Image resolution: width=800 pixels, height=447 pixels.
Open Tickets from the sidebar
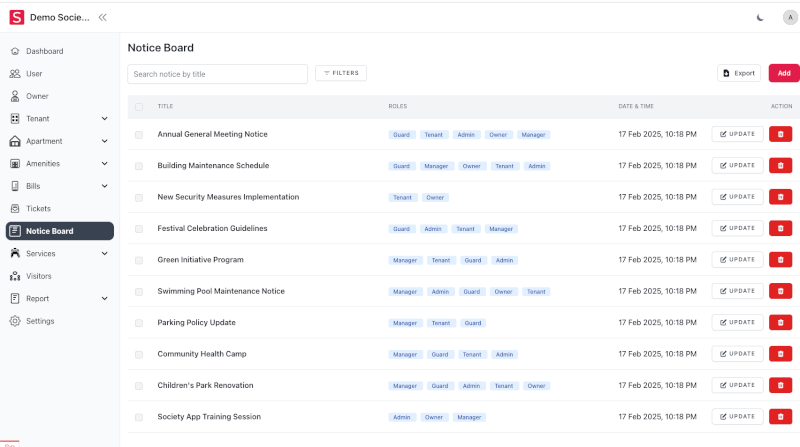click(38, 209)
